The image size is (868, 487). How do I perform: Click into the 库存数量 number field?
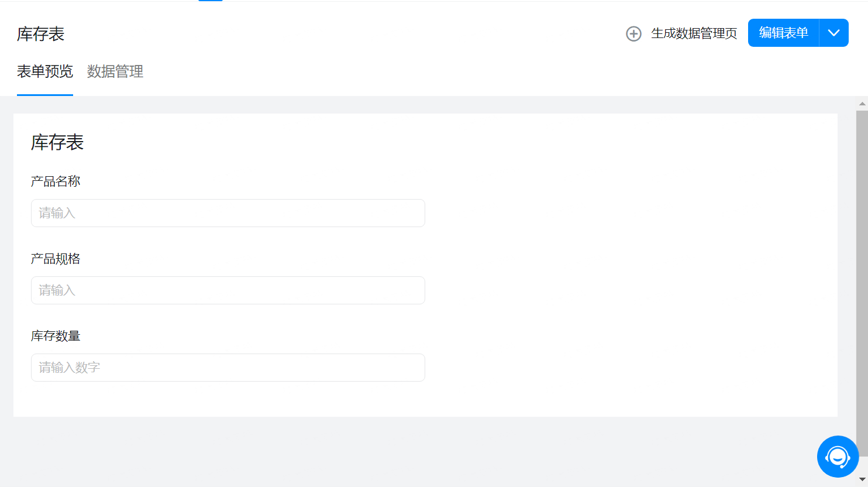[x=228, y=368]
